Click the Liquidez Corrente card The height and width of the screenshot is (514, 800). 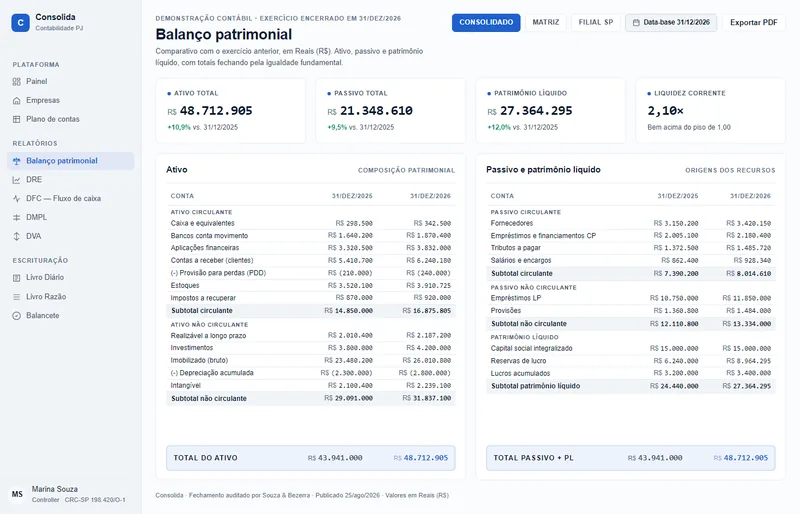(x=711, y=111)
